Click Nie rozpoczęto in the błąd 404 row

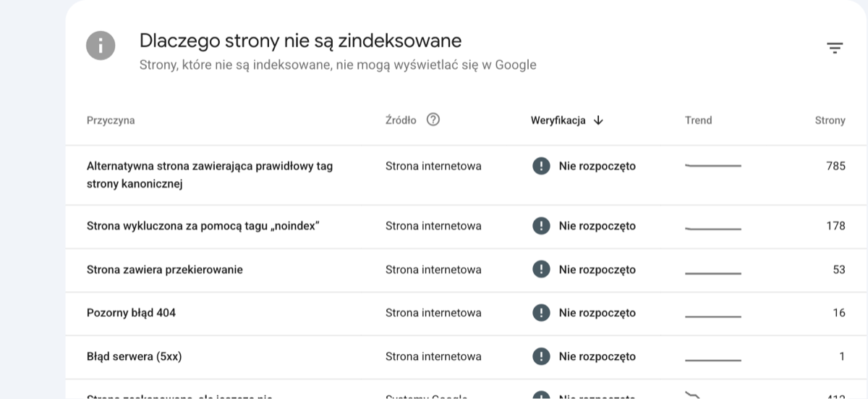[x=597, y=313]
